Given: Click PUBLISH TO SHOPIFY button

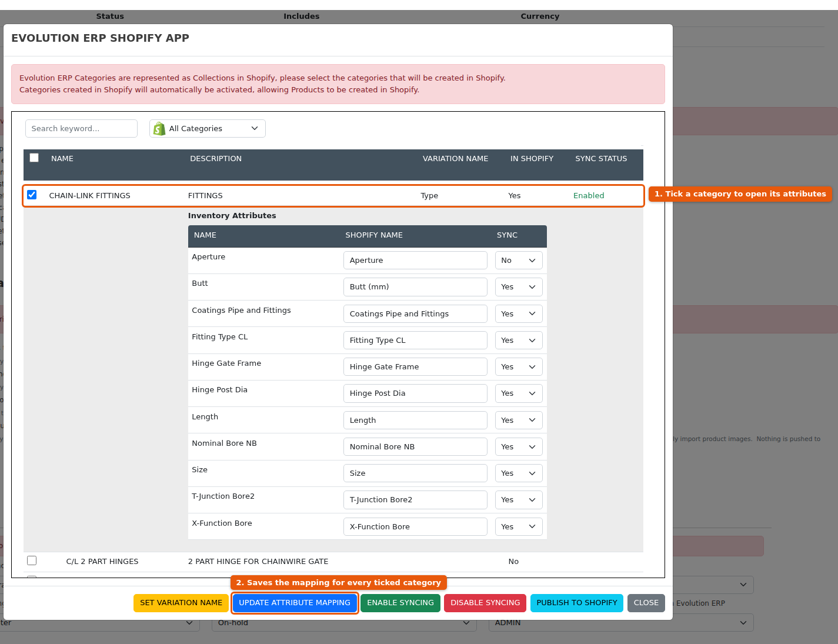Looking at the screenshot, I should coord(577,603).
